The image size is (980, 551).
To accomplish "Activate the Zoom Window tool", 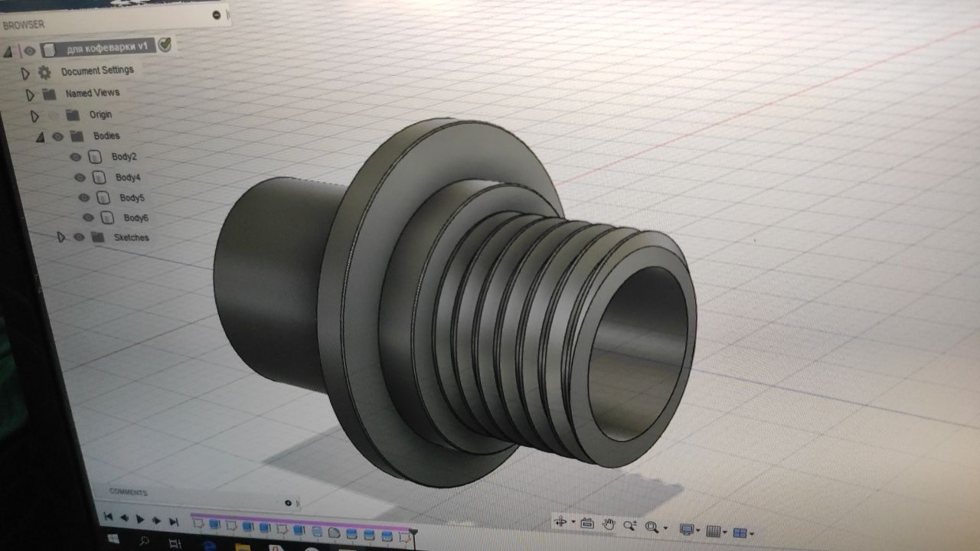I will [x=652, y=527].
